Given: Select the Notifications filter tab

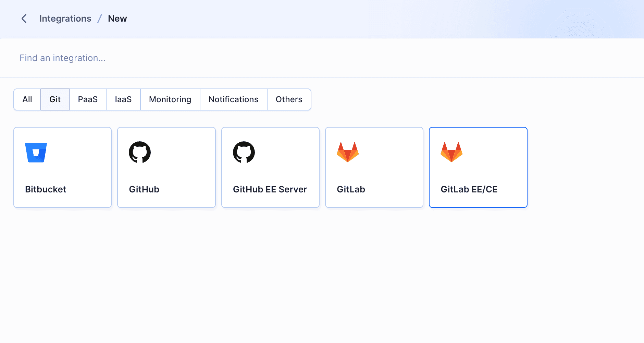Looking at the screenshot, I should (234, 99).
